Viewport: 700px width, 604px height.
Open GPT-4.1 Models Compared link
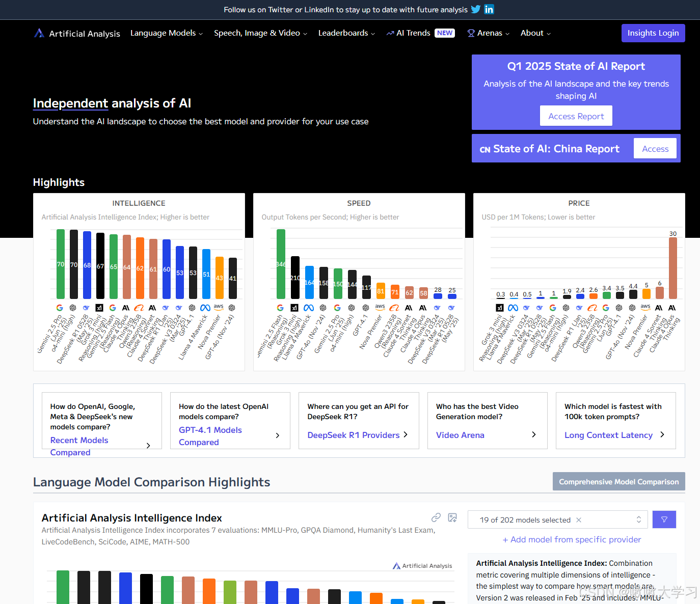pyautogui.click(x=210, y=436)
